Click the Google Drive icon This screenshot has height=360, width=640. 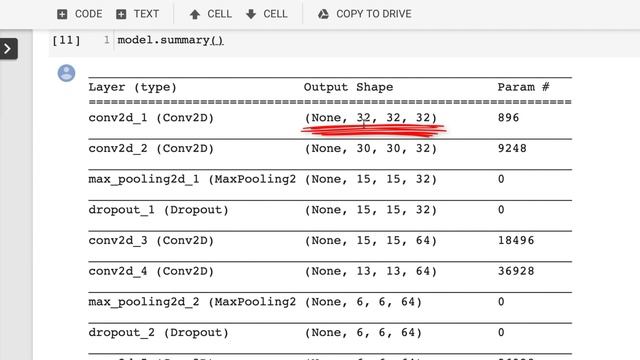coord(323,14)
